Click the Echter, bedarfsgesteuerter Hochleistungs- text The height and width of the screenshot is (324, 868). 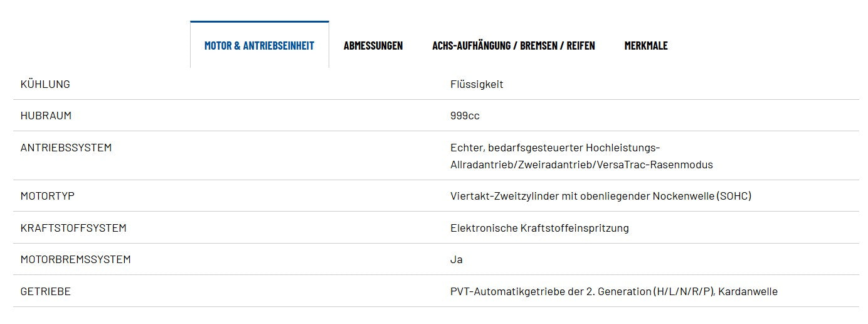tap(555, 148)
